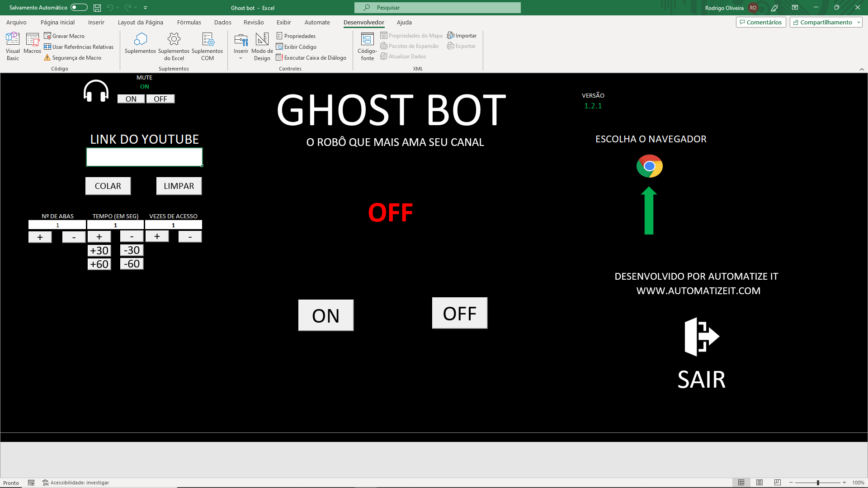Click the YouTube link input cell
The height and width of the screenshot is (488, 868).
[144, 157]
